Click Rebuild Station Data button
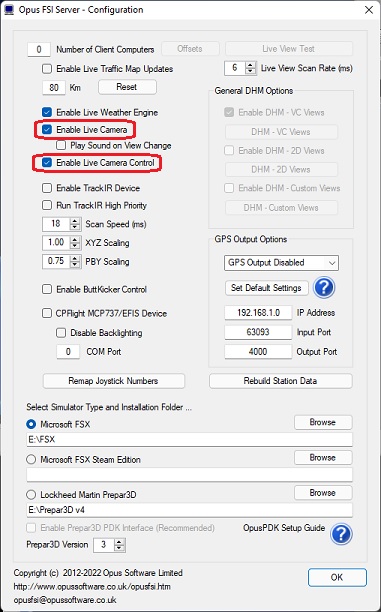This screenshot has width=381, height=612. tap(281, 381)
